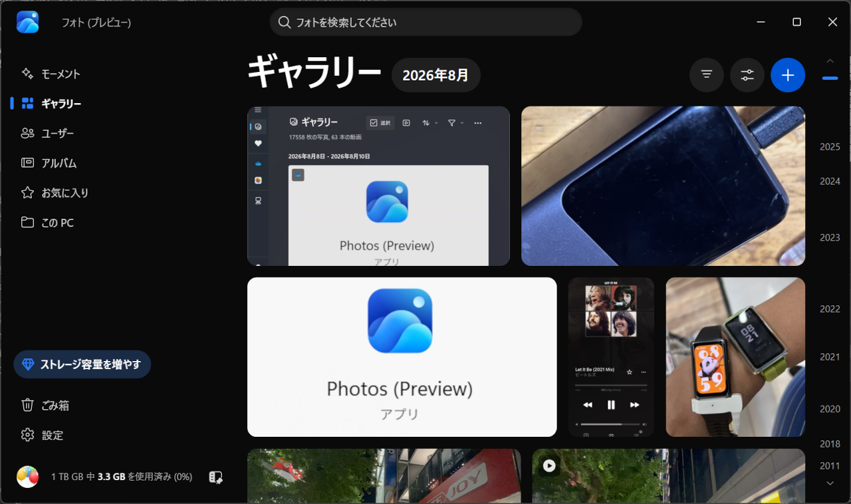Click the Increase storage button
This screenshot has width=851, height=504.
click(x=82, y=364)
